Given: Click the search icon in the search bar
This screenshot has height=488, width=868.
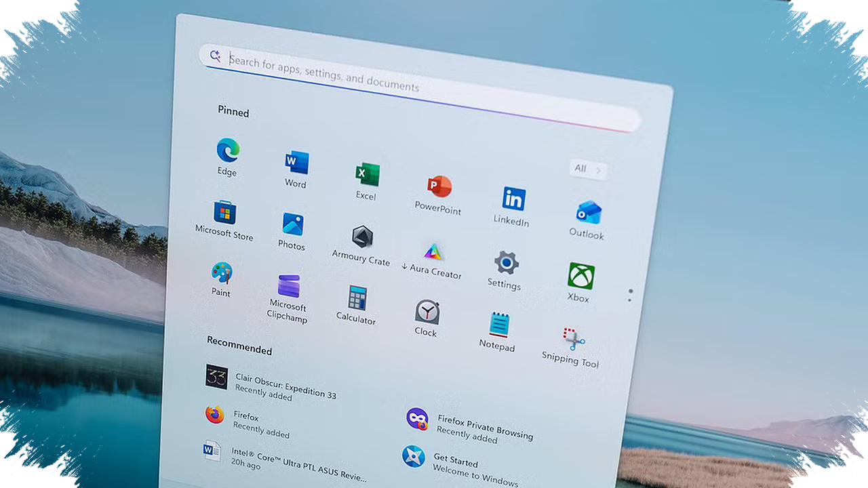Looking at the screenshot, I should pyautogui.click(x=215, y=56).
